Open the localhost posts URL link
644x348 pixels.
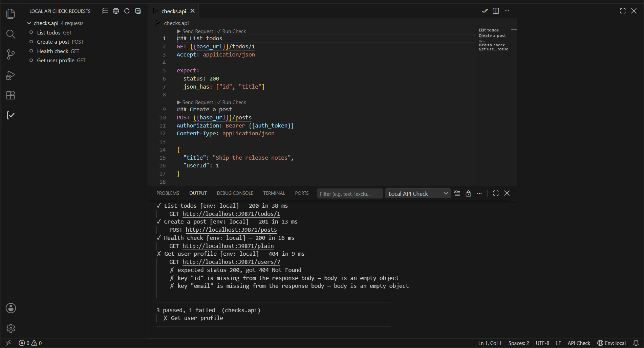coord(231,230)
